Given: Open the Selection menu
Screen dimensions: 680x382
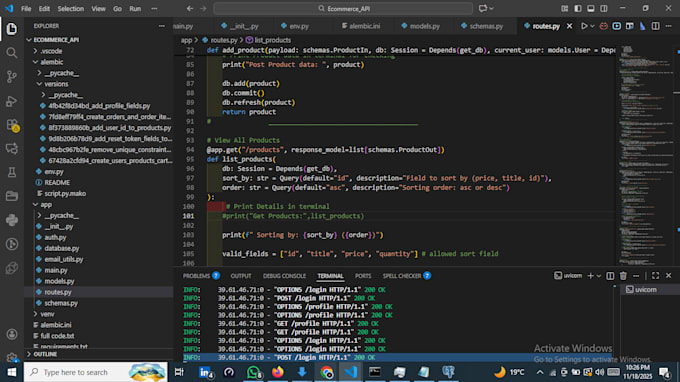Looking at the screenshot, I should click(70, 9).
